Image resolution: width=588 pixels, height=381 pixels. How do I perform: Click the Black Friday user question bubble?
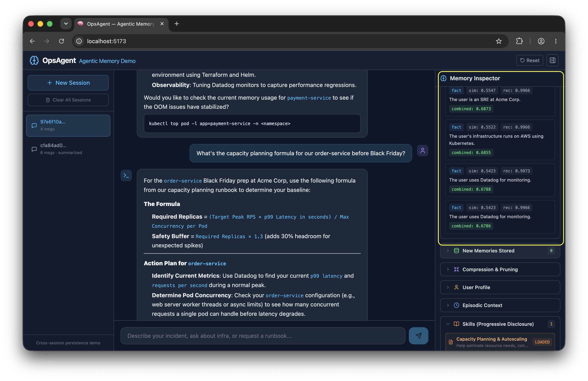[301, 153]
